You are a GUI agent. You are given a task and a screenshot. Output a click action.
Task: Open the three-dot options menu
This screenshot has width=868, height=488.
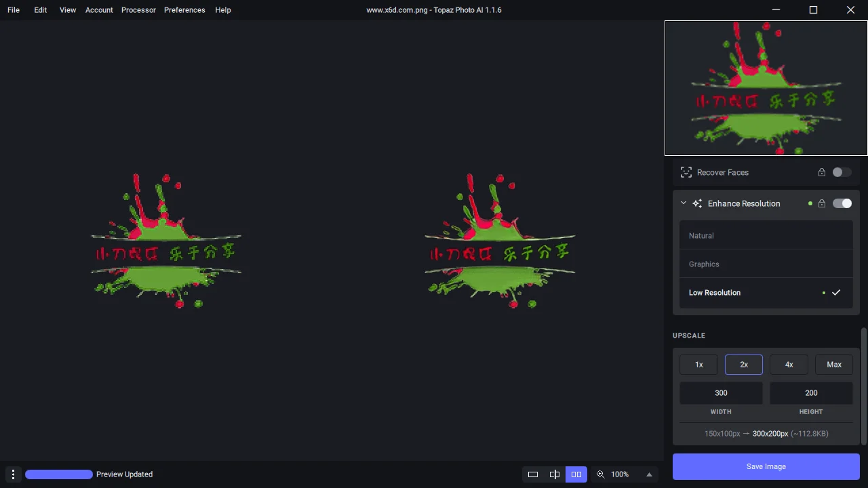click(13, 474)
